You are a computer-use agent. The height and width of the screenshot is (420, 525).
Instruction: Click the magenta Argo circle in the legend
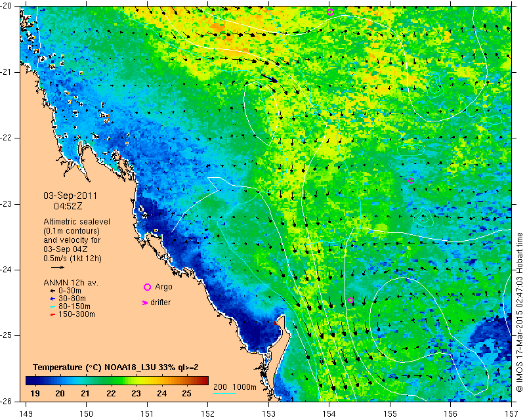(147, 287)
